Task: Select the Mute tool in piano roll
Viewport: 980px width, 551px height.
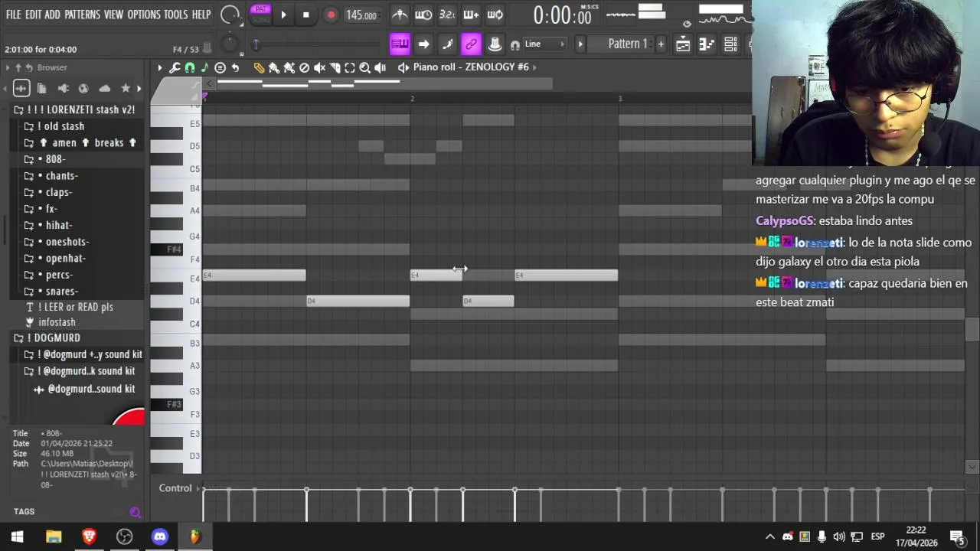Action: point(319,67)
